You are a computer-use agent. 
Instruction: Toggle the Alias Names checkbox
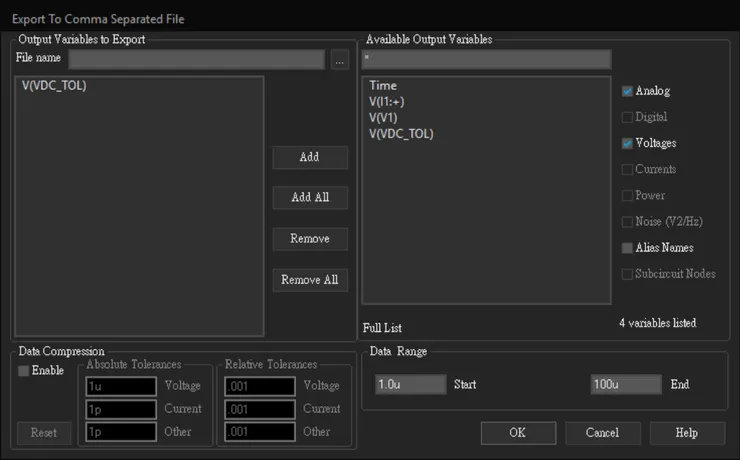(x=627, y=248)
